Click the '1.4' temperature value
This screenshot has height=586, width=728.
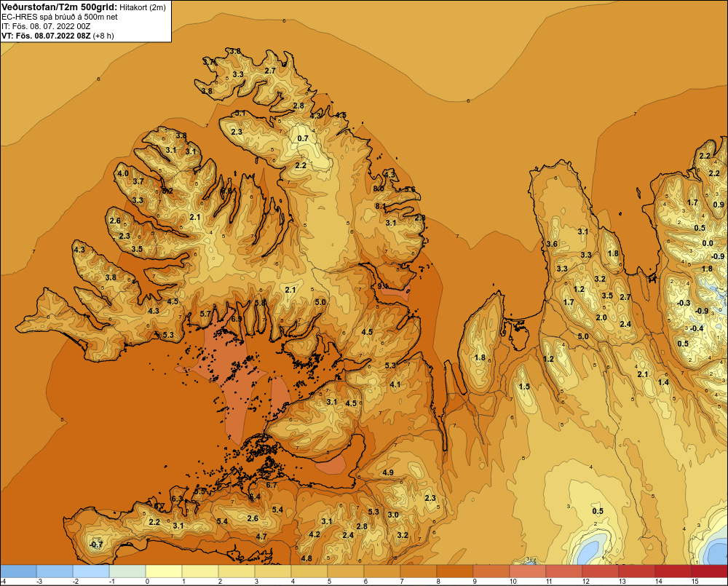click(x=663, y=382)
